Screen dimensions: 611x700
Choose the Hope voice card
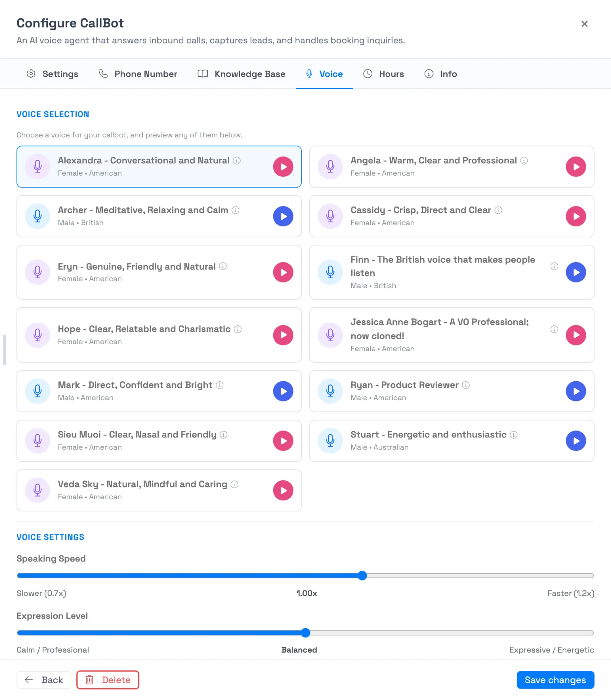(159, 335)
